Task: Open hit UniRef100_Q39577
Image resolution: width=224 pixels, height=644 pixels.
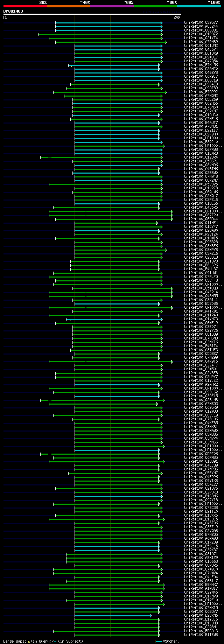Action: point(201,22)
